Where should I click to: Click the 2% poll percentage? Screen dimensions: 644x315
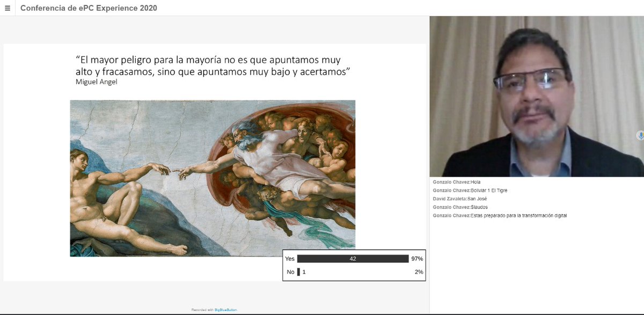pos(419,272)
